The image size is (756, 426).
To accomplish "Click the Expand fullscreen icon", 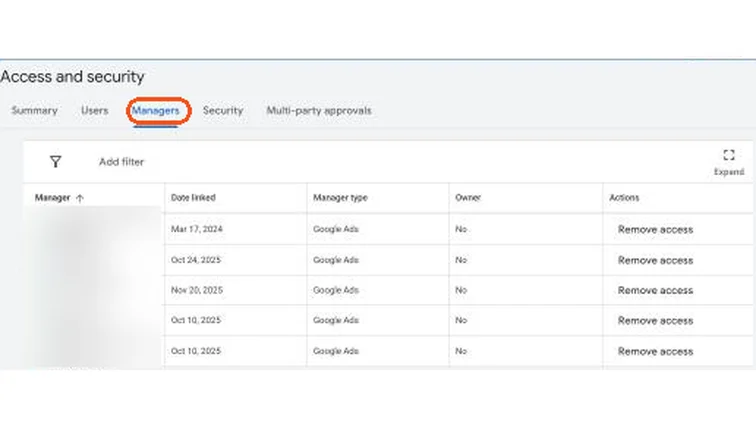I will [x=729, y=155].
